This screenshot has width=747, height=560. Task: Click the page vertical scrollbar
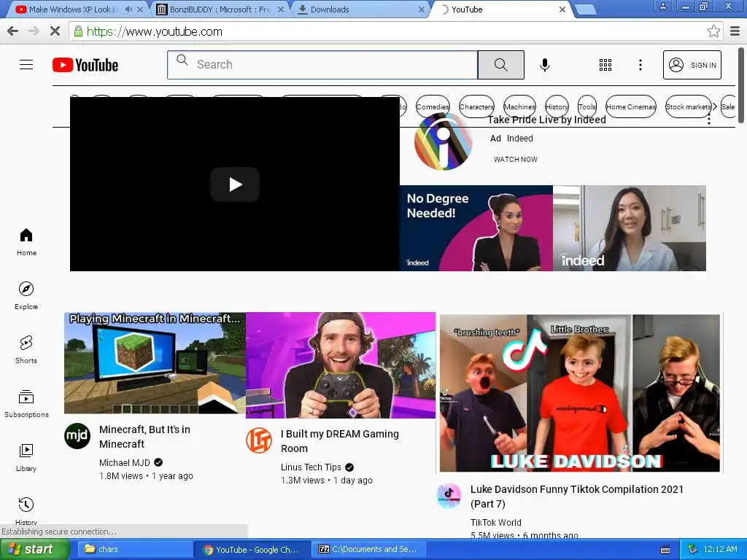point(741,85)
